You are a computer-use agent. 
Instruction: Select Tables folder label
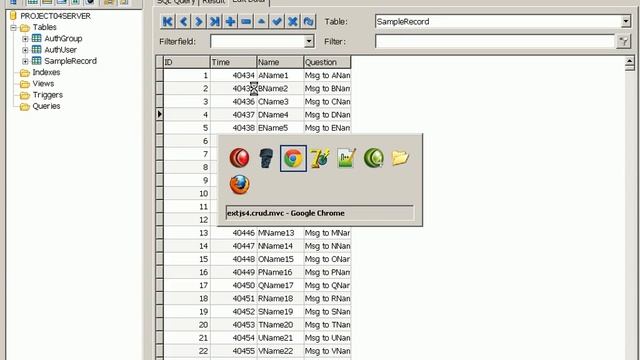44,27
